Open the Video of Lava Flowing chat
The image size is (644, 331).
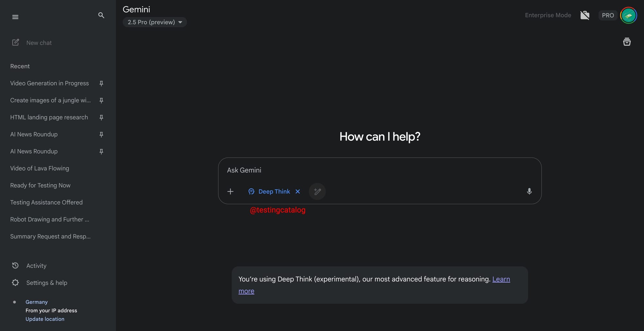40,168
